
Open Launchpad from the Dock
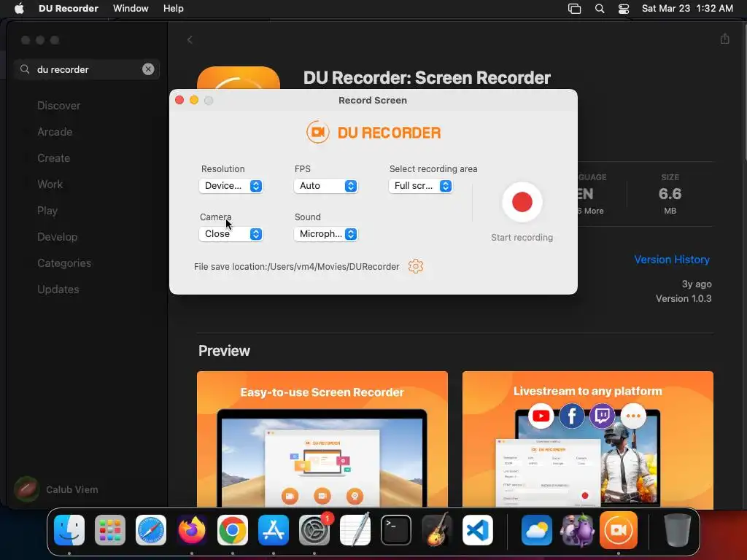pyautogui.click(x=110, y=530)
